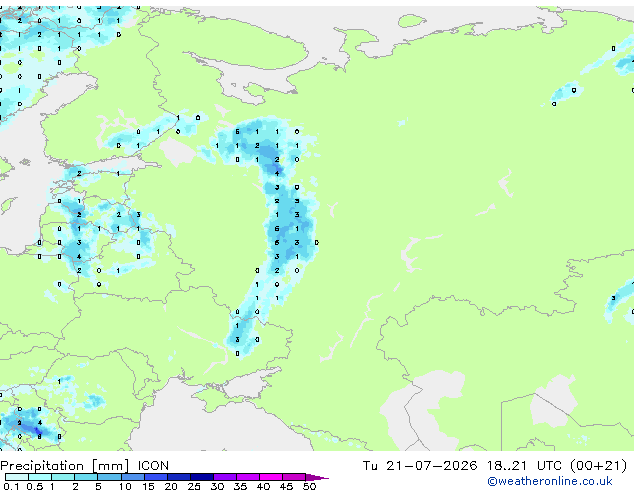Select the 0.5 to 1 mm legend color
Image resolution: width=634 pixels, height=490 pixels.
pyautogui.click(x=40, y=477)
